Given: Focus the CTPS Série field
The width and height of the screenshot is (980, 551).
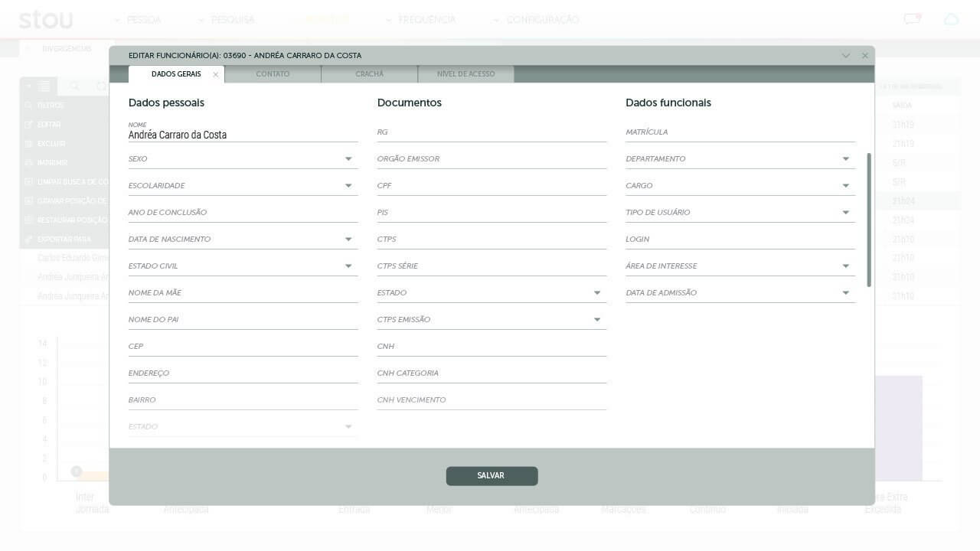Looking at the screenshot, I should point(492,266).
